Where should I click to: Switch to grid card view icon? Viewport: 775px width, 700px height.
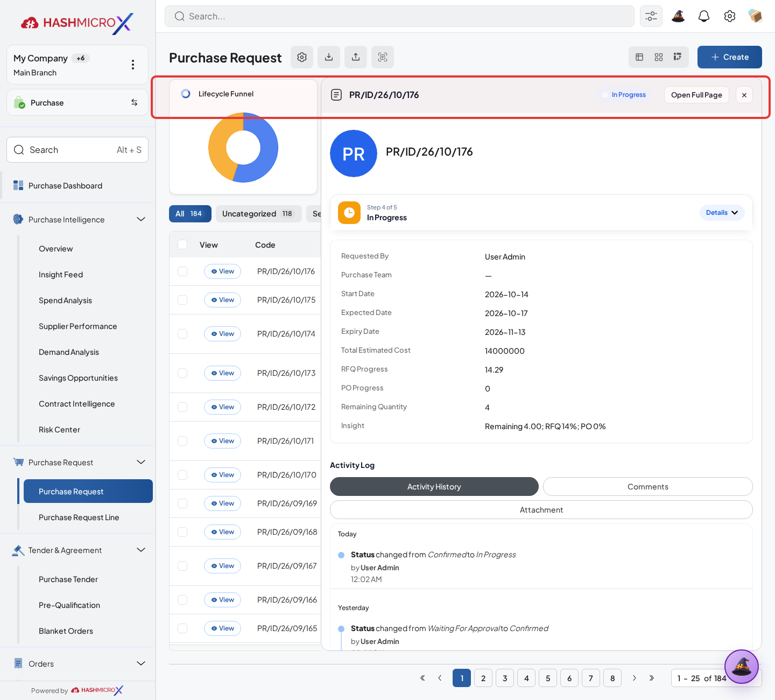click(659, 57)
